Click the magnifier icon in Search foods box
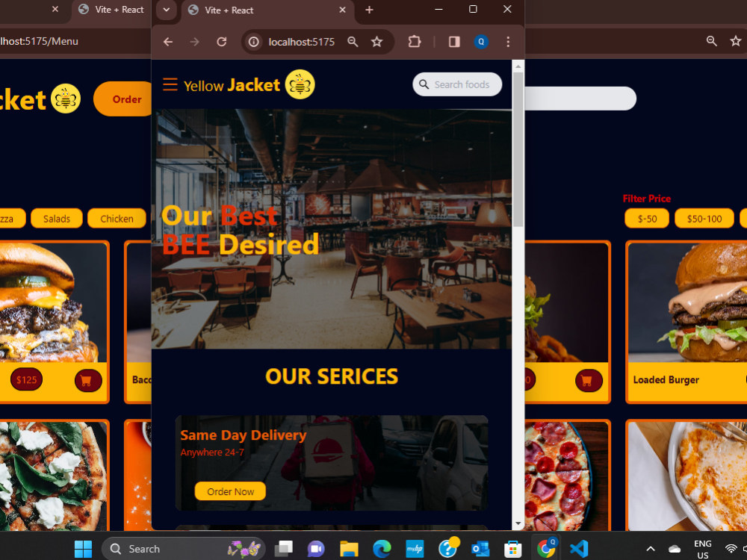Image resolution: width=747 pixels, height=560 pixels. (x=424, y=84)
